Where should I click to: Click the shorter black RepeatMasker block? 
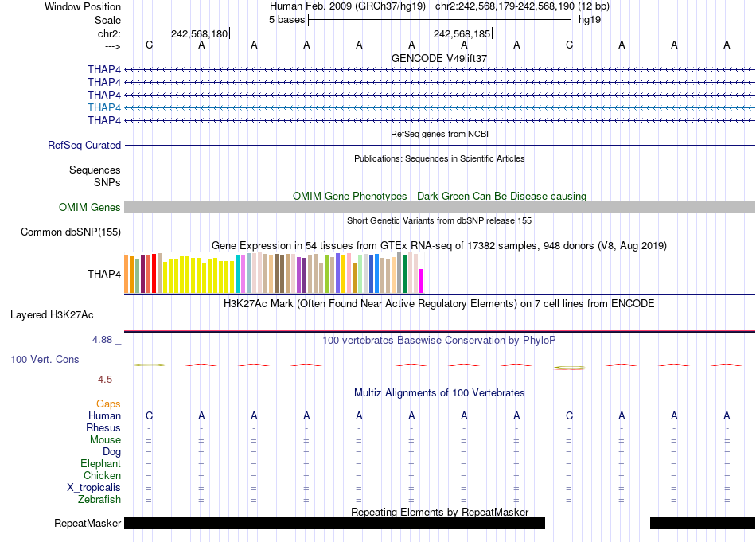coord(703,523)
